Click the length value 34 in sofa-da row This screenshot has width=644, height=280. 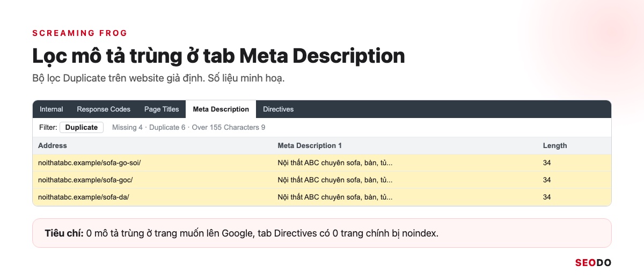(547, 197)
